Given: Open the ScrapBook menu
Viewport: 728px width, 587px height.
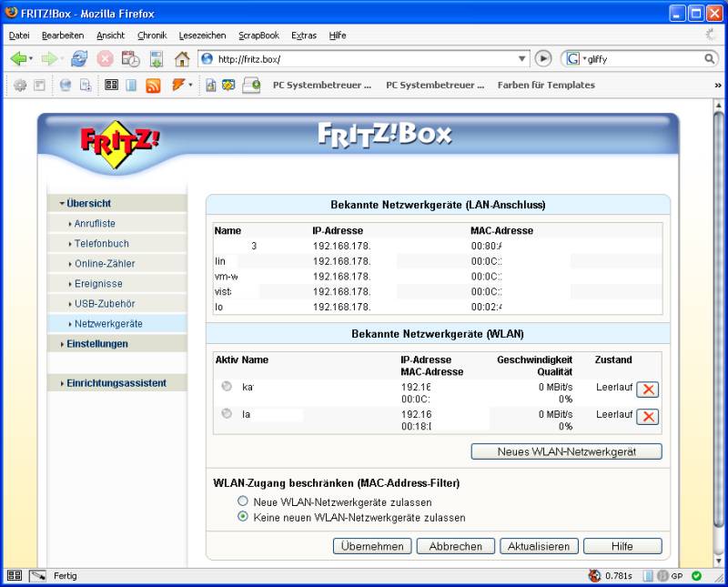Looking at the screenshot, I should (x=258, y=35).
